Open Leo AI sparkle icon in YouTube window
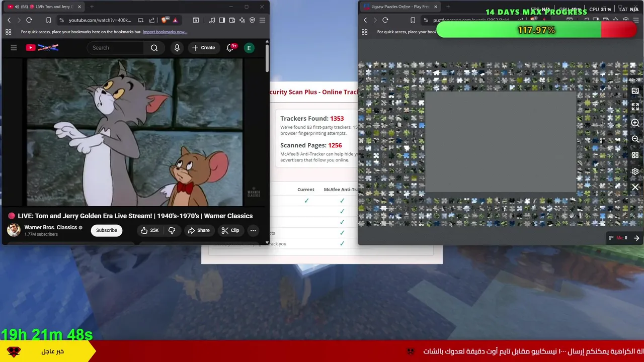This screenshot has height=362, width=644. (242, 20)
